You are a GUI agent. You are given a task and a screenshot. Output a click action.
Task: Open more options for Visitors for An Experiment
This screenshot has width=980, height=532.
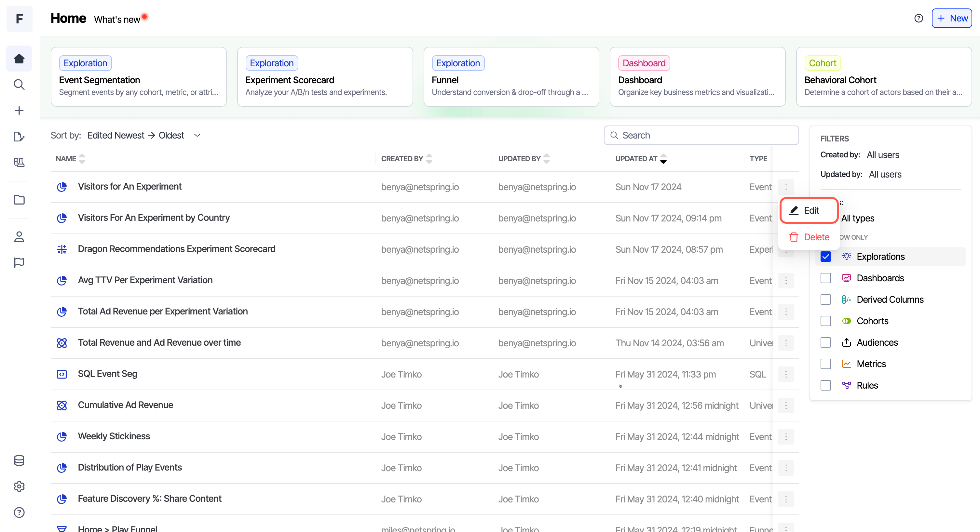point(786,187)
